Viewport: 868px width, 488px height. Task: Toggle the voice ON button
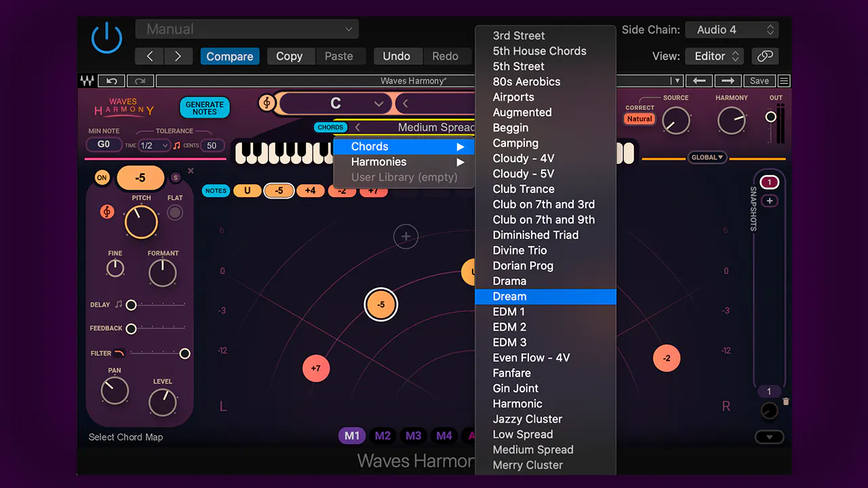tap(102, 178)
